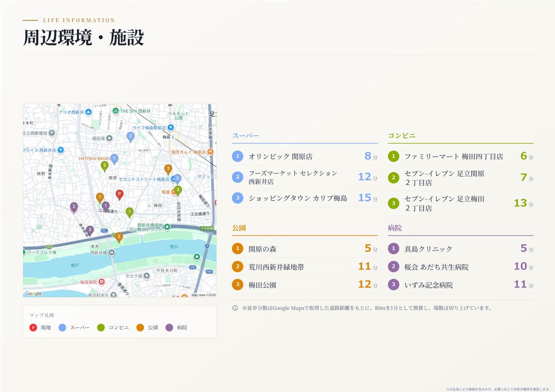Select the 桜会 あだち共生病院 entry
The image size is (555, 392).
click(x=460, y=267)
